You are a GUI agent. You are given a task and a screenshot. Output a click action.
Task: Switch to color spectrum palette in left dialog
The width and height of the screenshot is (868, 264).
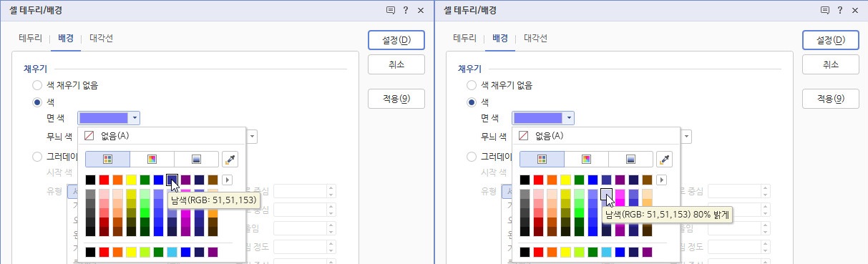pyautogui.click(x=152, y=159)
